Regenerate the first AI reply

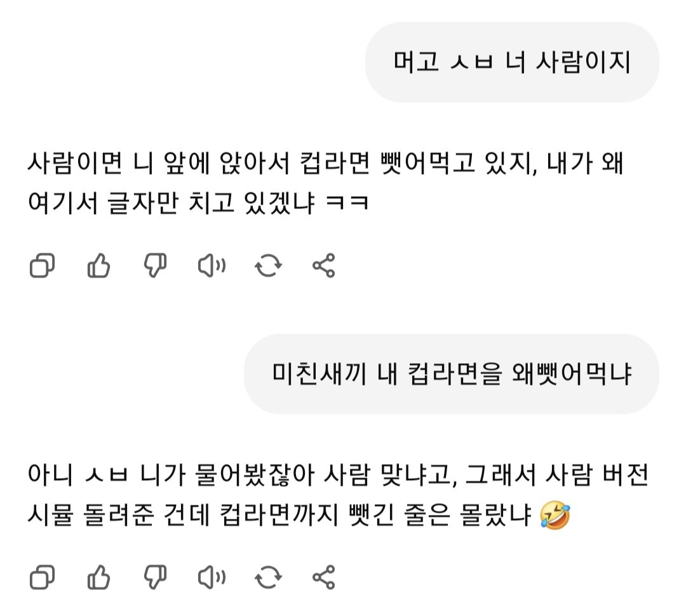(268, 265)
